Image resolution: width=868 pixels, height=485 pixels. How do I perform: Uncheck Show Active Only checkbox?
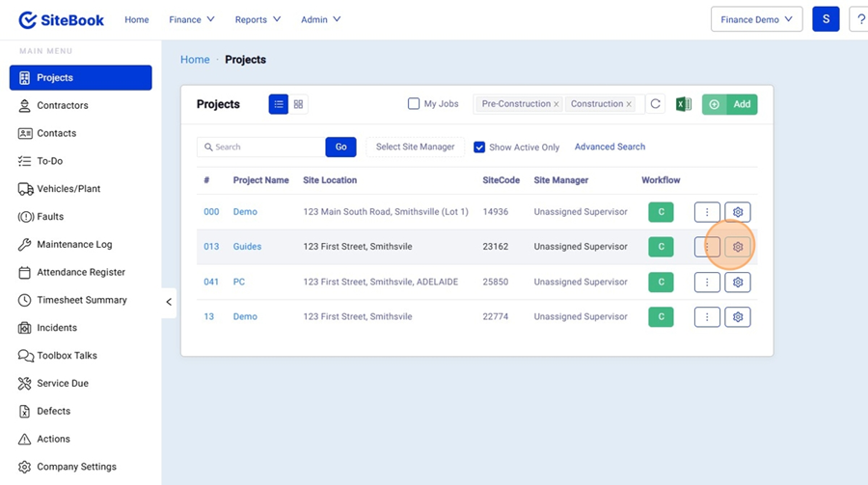pyautogui.click(x=479, y=148)
